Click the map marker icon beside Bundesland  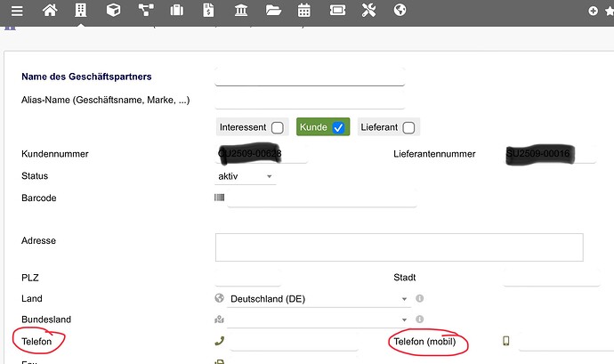pyautogui.click(x=219, y=320)
